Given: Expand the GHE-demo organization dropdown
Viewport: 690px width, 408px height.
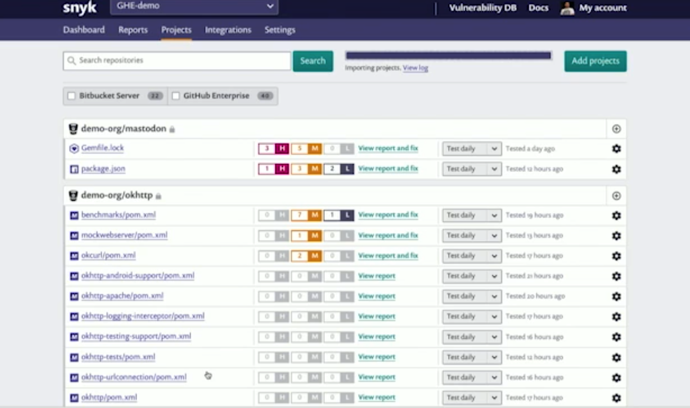Looking at the screenshot, I should pyautogui.click(x=194, y=7).
